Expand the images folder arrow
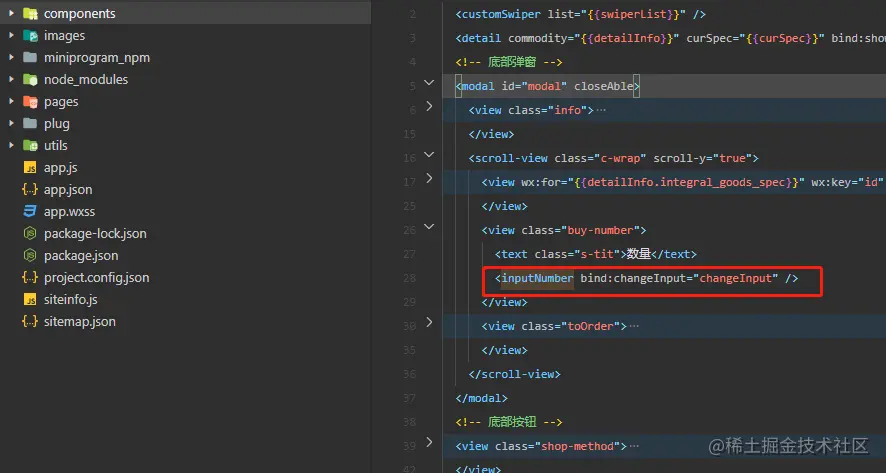 pyautogui.click(x=11, y=36)
